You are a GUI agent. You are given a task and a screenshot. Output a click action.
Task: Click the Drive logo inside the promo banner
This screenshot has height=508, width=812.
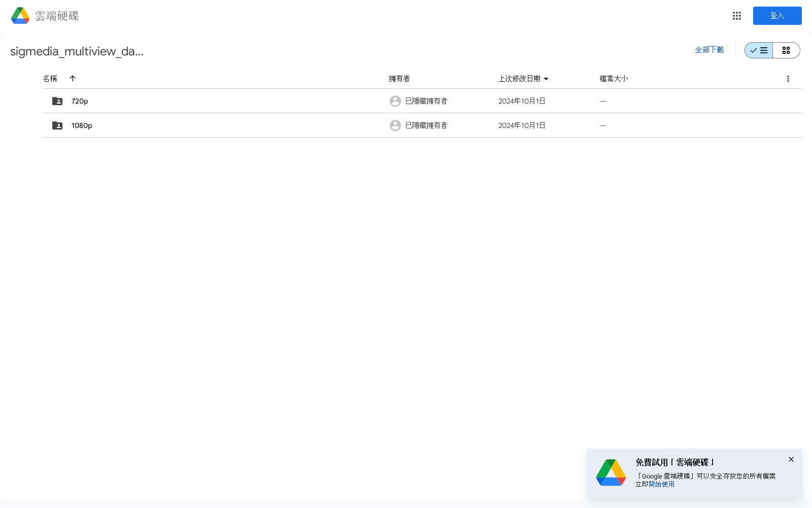click(x=611, y=472)
